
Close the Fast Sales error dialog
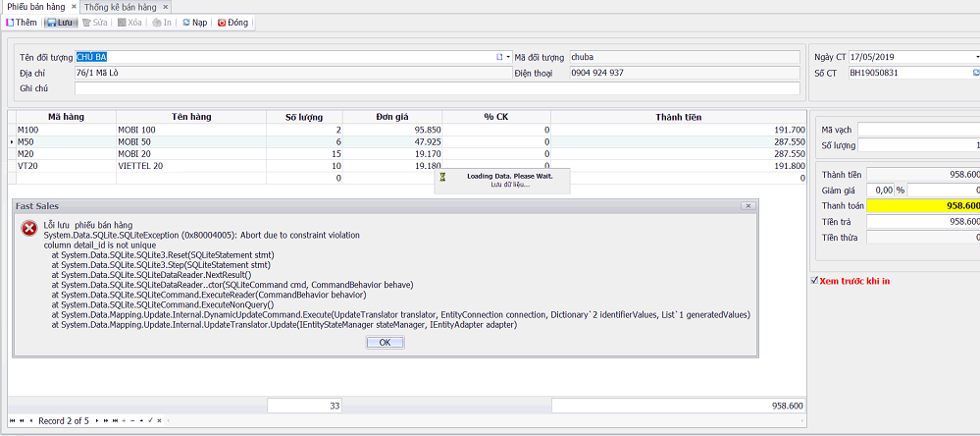(748, 206)
